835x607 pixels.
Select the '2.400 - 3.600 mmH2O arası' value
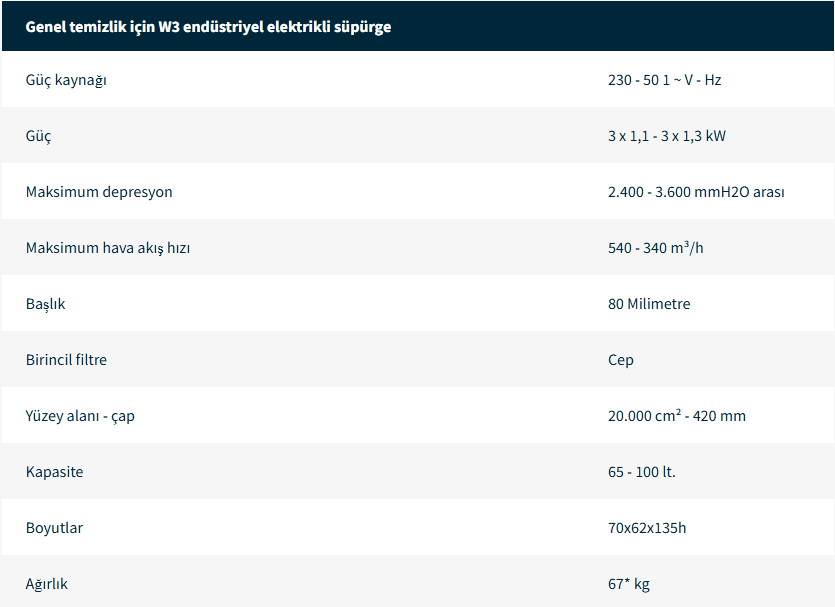click(696, 192)
